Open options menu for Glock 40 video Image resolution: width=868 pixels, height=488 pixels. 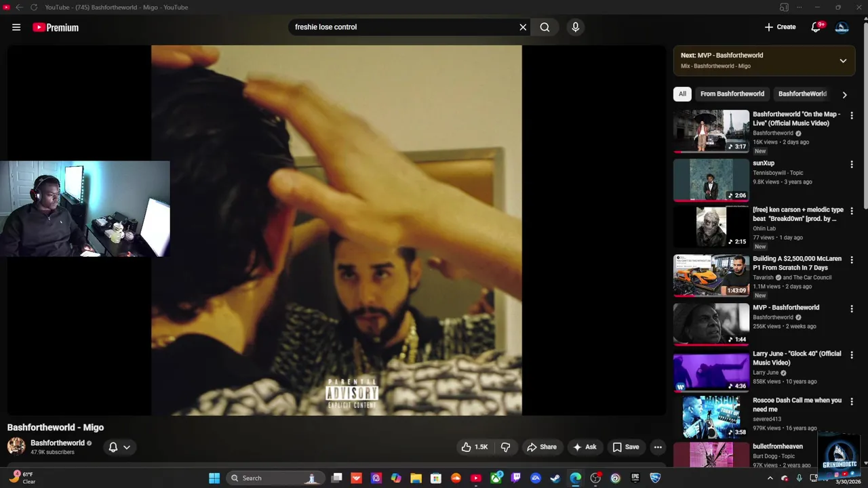coord(852,355)
